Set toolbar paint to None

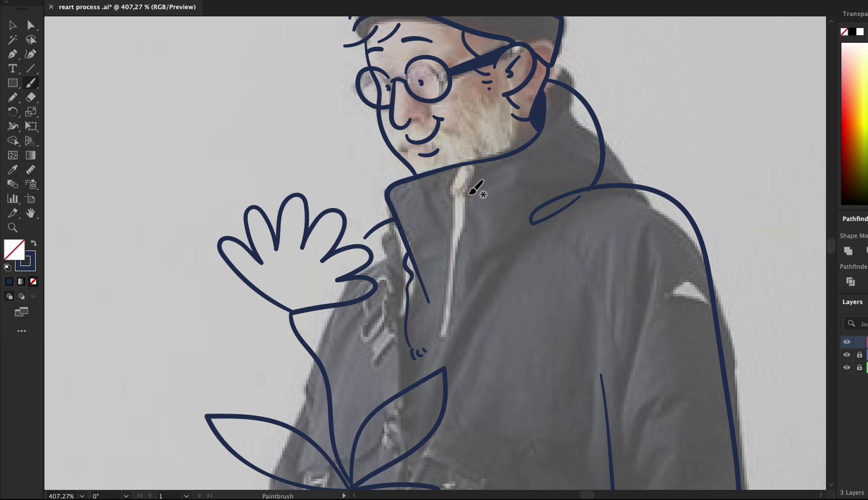(x=33, y=281)
